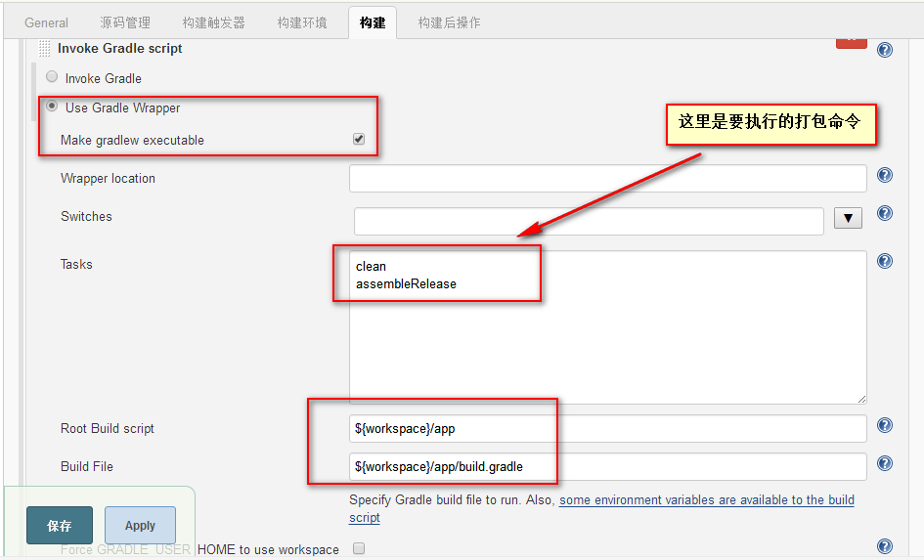Enable Force GRADLE_USER_HOME to use workspace
The image size is (924, 560).
pyautogui.click(x=359, y=548)
